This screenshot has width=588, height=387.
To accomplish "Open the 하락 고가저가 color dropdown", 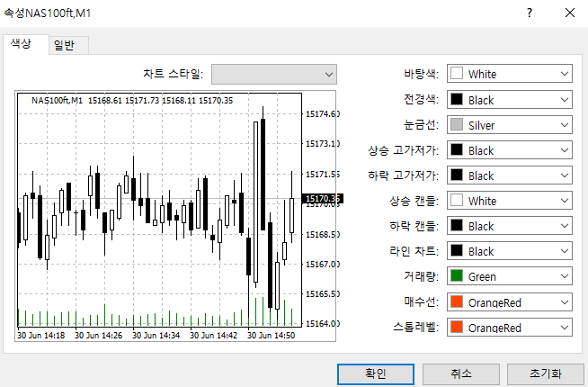I will [x=509, y=175].
